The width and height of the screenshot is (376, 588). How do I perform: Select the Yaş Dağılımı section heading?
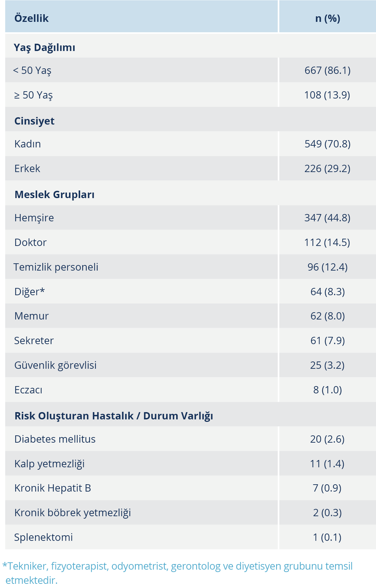pyautogui.click(x=44, y=48)
